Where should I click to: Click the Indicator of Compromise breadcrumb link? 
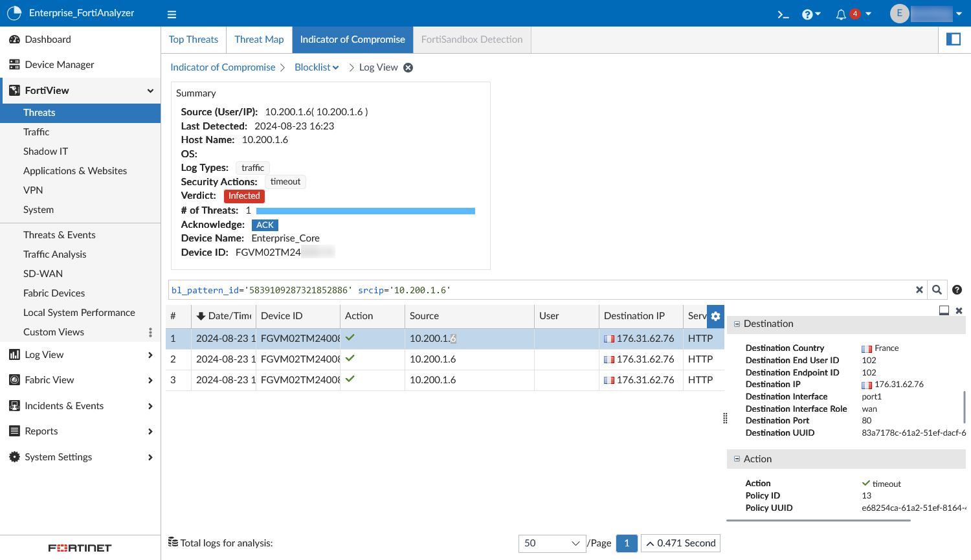coord(223,67)
